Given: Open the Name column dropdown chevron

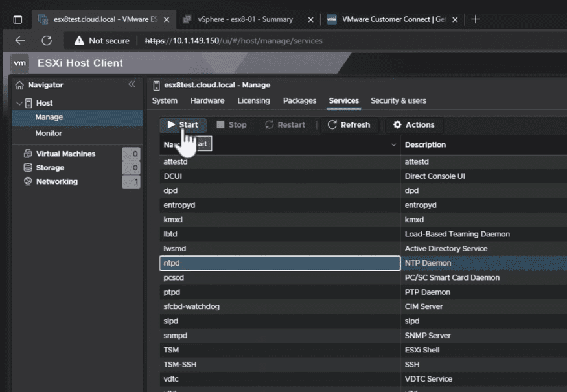Looking at the screenshot, I should click(393, 145).
